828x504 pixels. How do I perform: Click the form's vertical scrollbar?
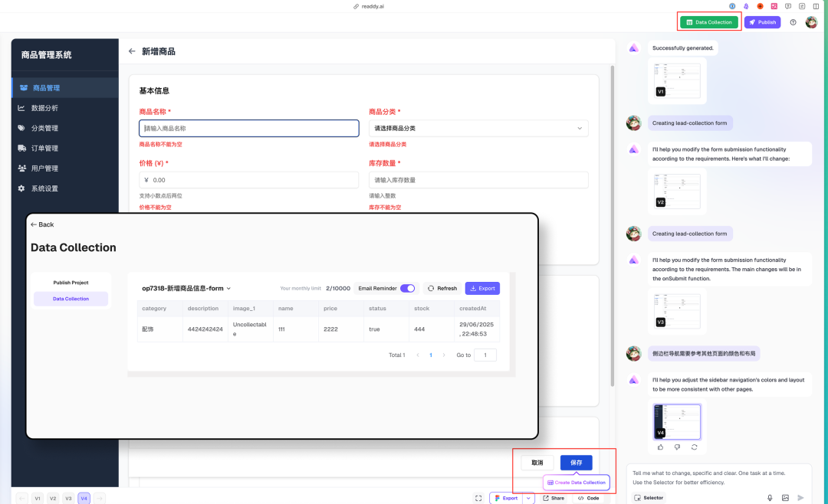(x=613, y=226)
